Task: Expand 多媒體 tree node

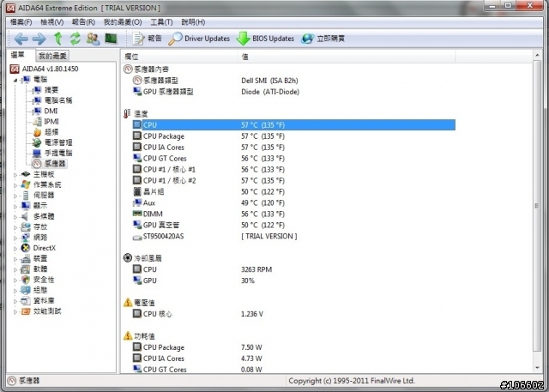Action: coord(15,217)
